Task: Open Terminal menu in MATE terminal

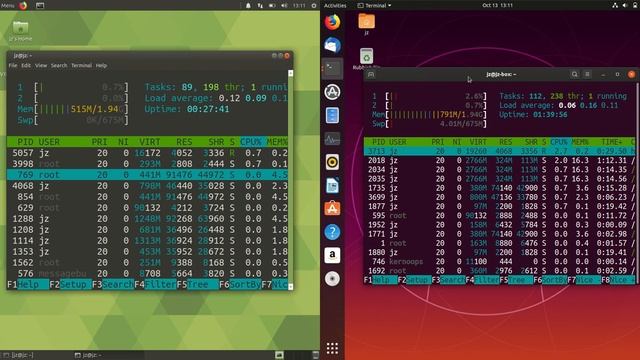Action: pyautogui.click(x=81, y=65)
